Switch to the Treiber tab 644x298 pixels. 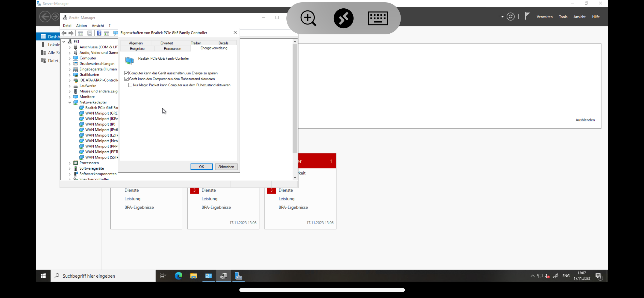196,43
